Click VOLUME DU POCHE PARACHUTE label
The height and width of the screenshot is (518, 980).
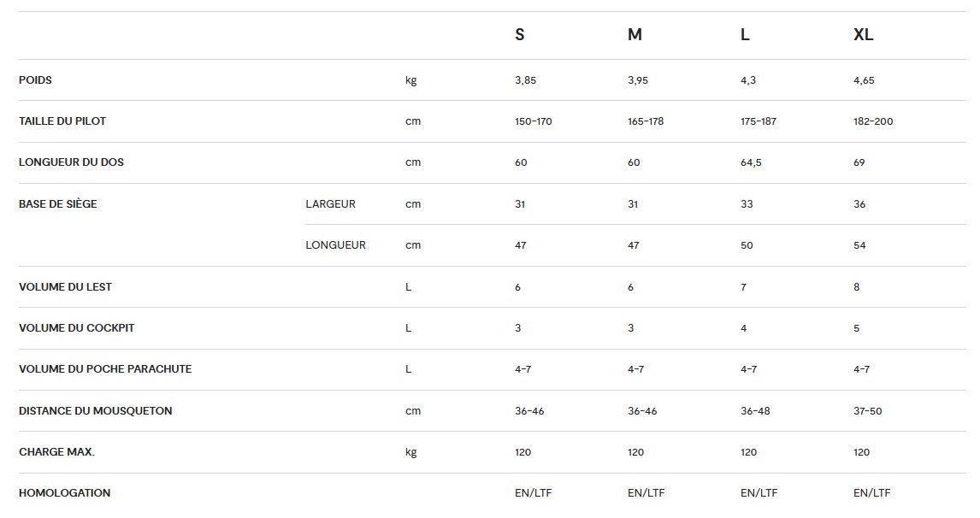105,369
